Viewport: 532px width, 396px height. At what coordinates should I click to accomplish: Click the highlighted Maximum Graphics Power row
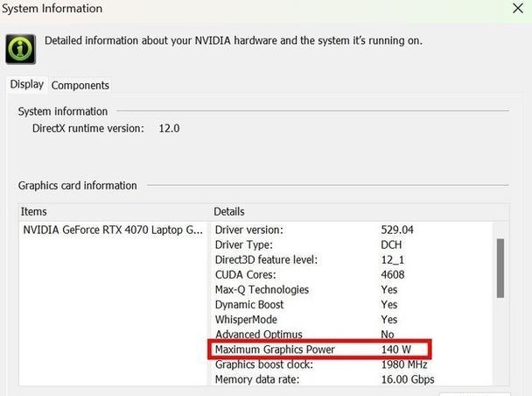point(319,350)
